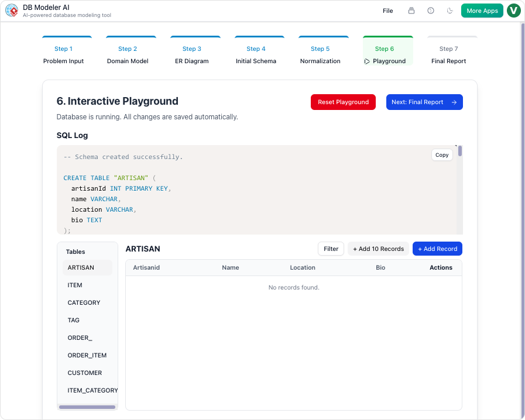This screenshot has height=420, width=525.
Task: Click the Reset Playground button
Action: pos(343,102)
